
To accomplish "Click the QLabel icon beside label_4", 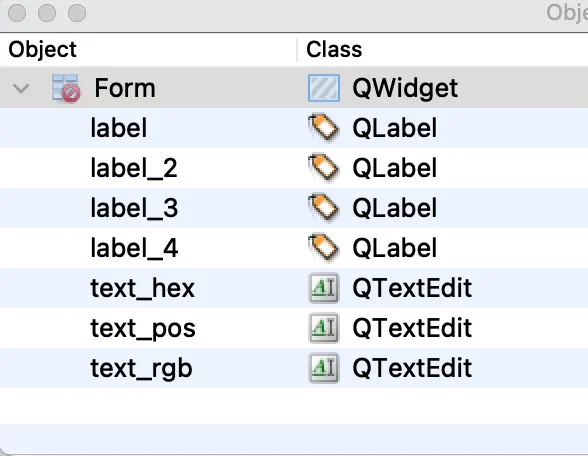I will tap(324, 248).
